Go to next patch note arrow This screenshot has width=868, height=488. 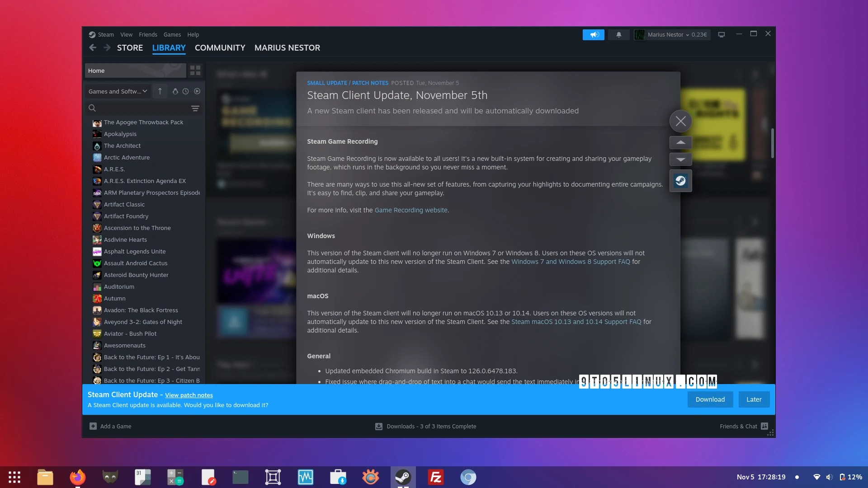(x=680, y=160)
